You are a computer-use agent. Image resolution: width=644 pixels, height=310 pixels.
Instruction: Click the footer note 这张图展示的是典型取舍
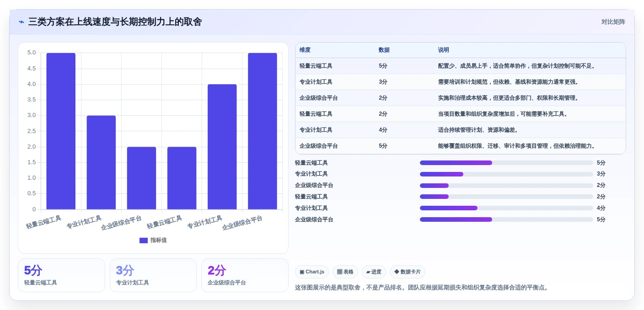422,288
